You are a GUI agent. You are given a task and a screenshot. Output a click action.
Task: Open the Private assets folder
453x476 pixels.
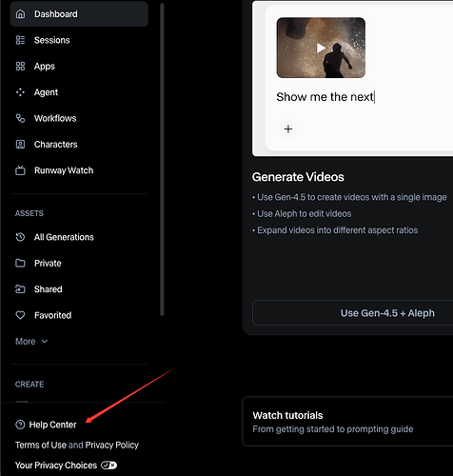tap(79, 263)
